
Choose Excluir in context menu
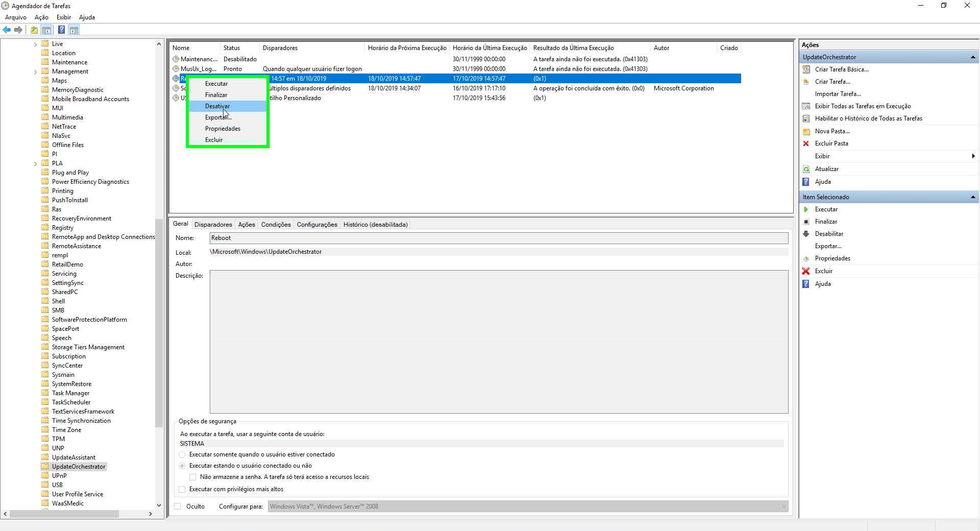tap(228, 140)
